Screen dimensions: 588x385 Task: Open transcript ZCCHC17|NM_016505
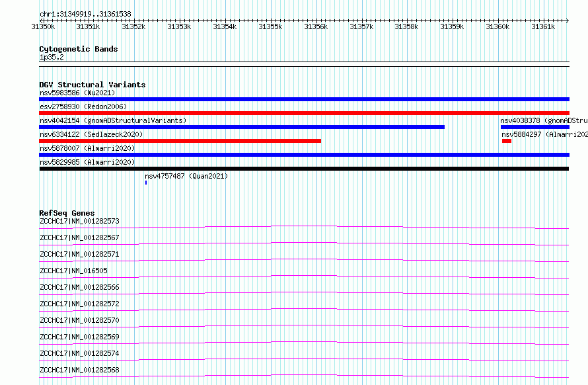[x=73, y=271]
